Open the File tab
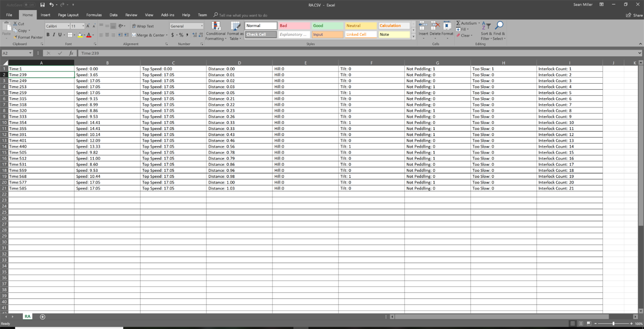The height and width of the screenshot is (329, 644). click(9, 15)
